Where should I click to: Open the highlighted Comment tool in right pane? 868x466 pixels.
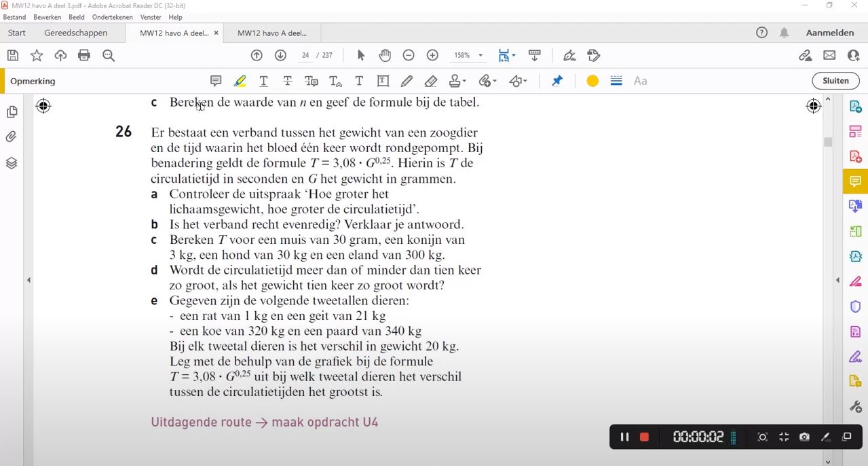[855, 181]
